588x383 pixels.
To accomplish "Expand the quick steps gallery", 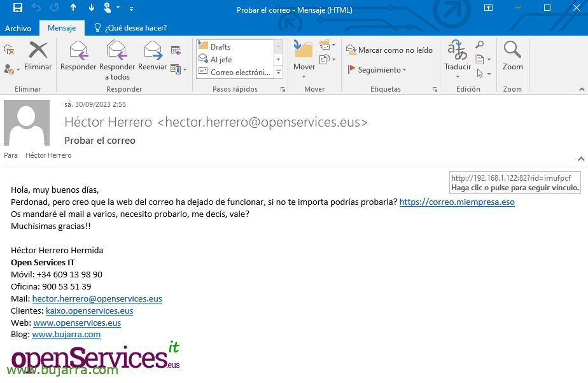I will tap(279, 72).
